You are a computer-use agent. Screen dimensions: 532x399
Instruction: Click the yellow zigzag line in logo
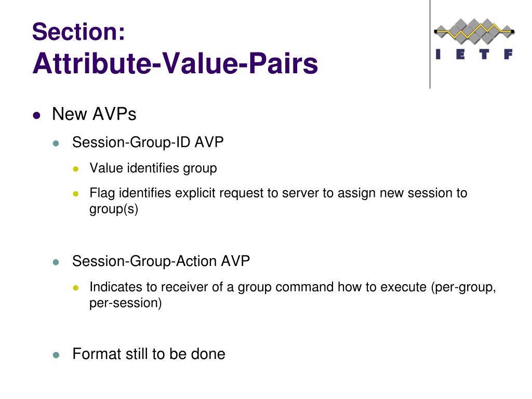click(474, 31)
